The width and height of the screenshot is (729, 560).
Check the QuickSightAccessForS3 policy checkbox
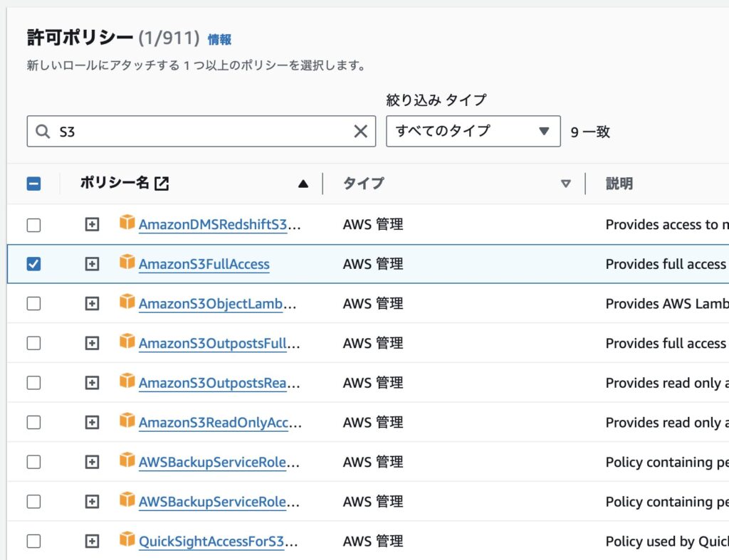click(33, 541)
